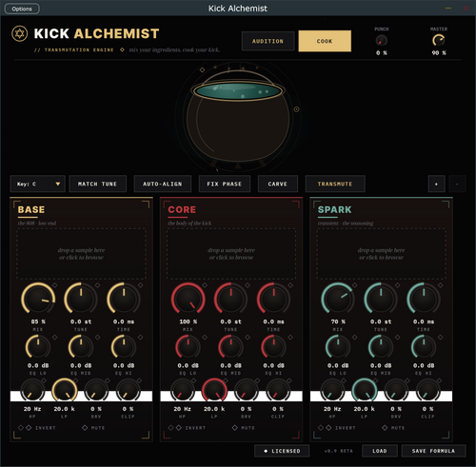Click the diamond marker beside SPARK MIX knob
Screen dimensions: 476x467
(355, 285)
